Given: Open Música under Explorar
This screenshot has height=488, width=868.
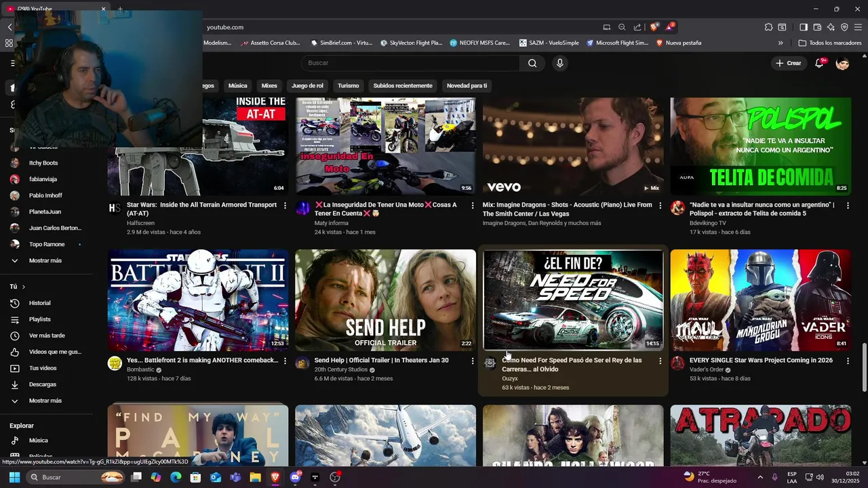Looking at the screenshot, I should pyautogui.click(x=38, y=441).
